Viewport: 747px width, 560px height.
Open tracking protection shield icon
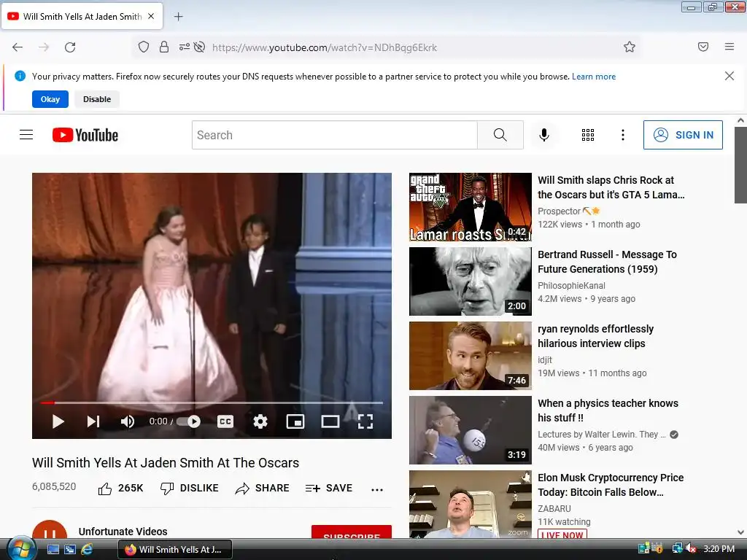click(x=144, y=47)
